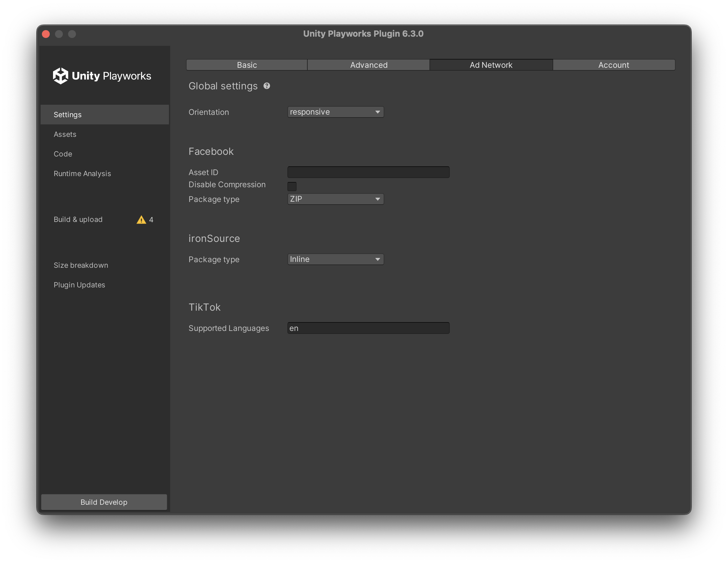Open the Orientation dropdown

coord(335,112)
